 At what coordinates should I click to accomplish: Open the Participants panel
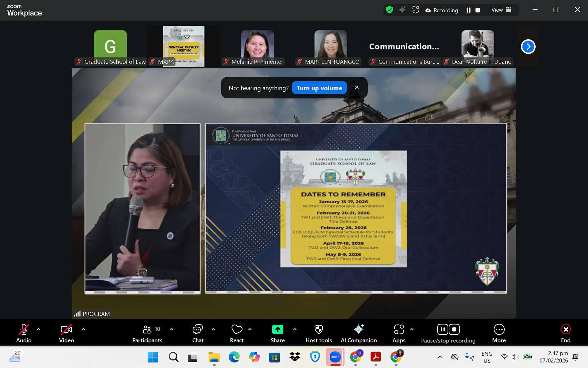pyautogui.click(x=147, y=333)
